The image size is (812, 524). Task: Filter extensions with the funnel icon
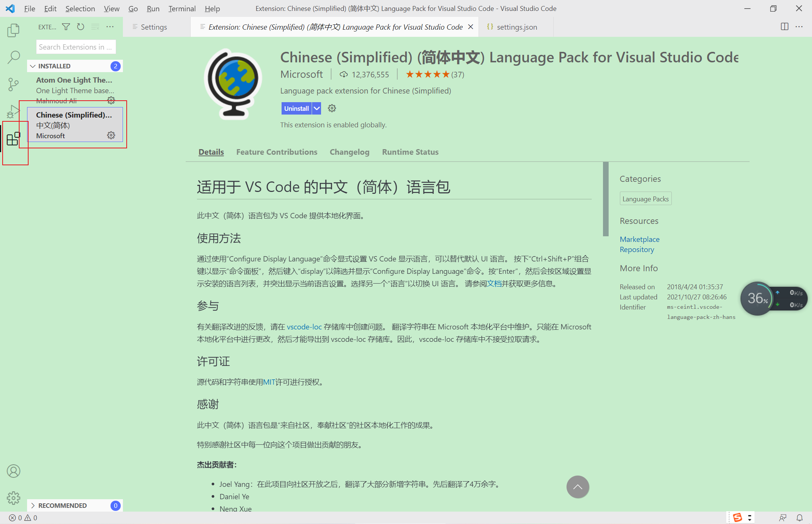pos(66,27)
